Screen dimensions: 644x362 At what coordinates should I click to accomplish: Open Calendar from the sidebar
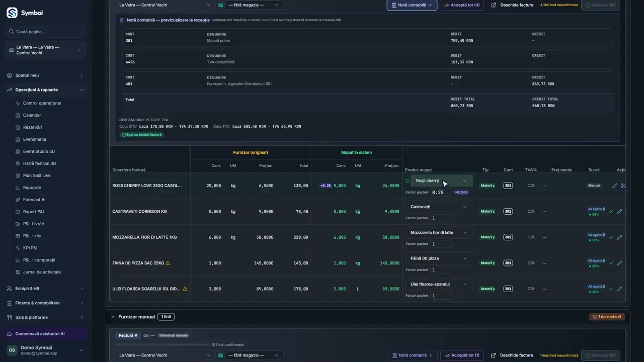[32, 115]
